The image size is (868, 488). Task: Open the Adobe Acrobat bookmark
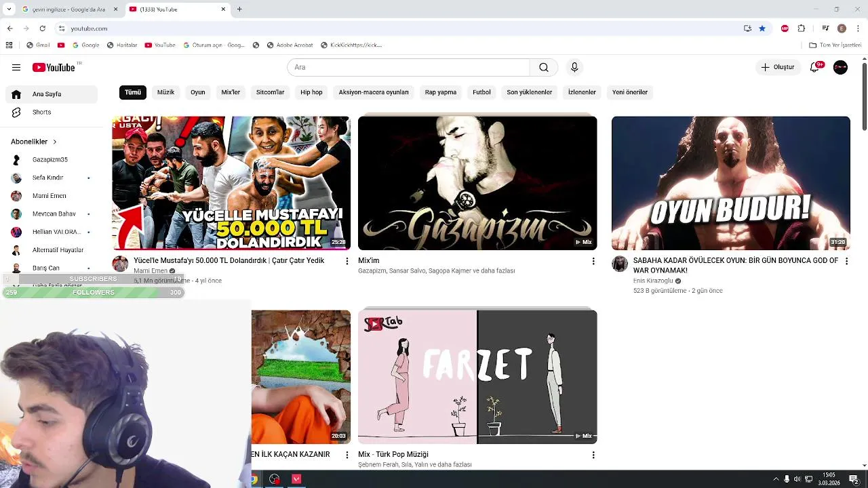point(290,45)
